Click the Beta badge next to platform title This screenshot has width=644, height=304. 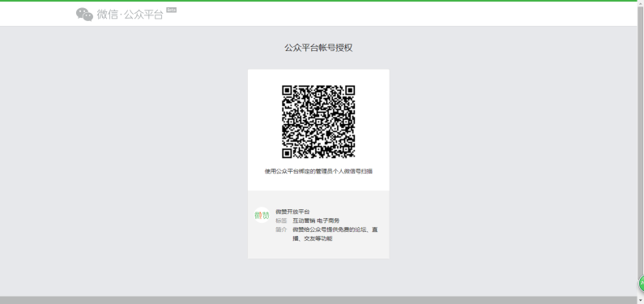click(171, 10)
